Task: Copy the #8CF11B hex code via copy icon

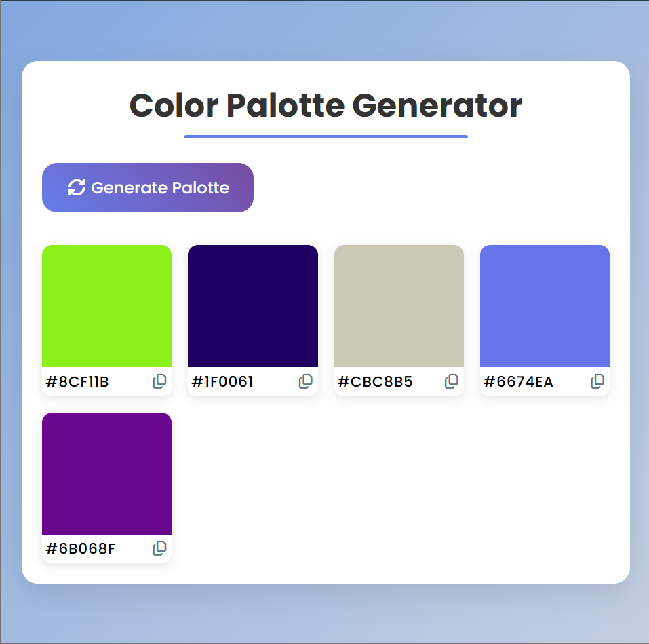Action: click(x=160, y=381)
